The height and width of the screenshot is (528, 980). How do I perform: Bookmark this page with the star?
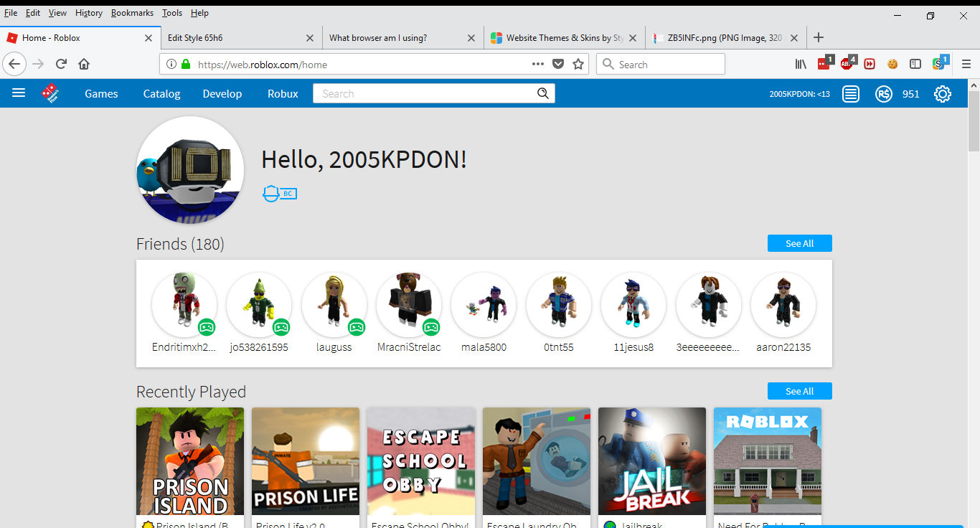(x=578, y=64)
